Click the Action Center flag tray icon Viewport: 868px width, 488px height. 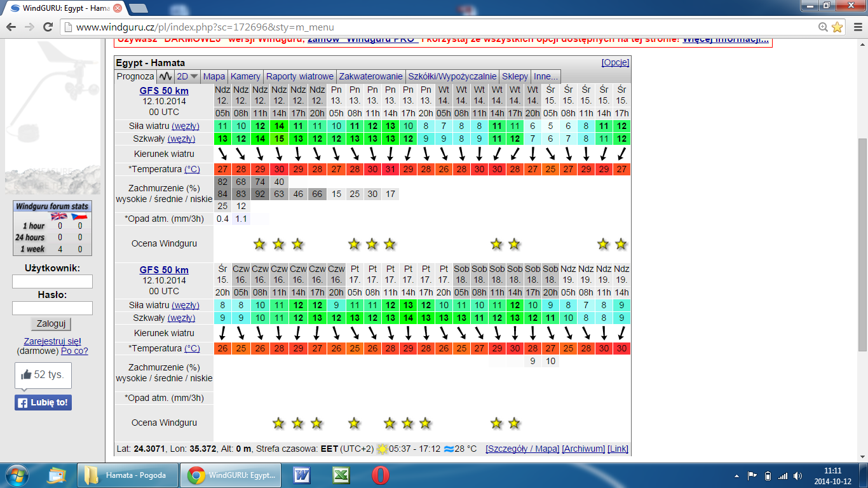click(x=752, y=475)
